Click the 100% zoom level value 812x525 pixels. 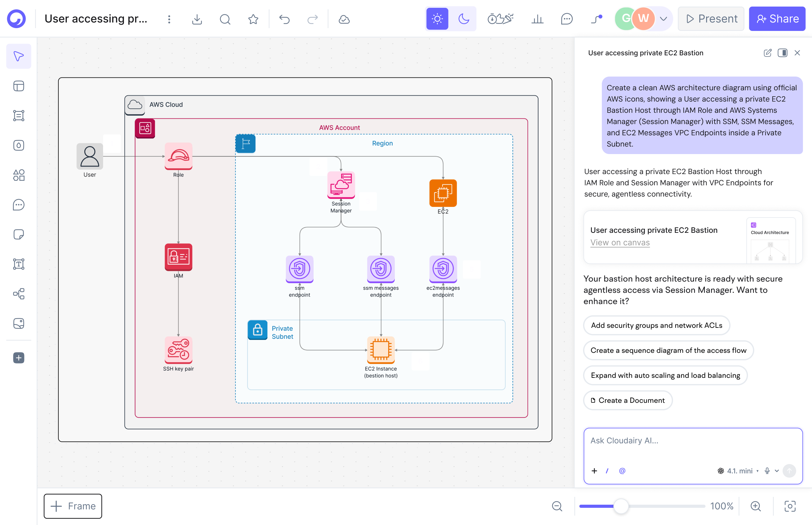click(x=721, y=506)
